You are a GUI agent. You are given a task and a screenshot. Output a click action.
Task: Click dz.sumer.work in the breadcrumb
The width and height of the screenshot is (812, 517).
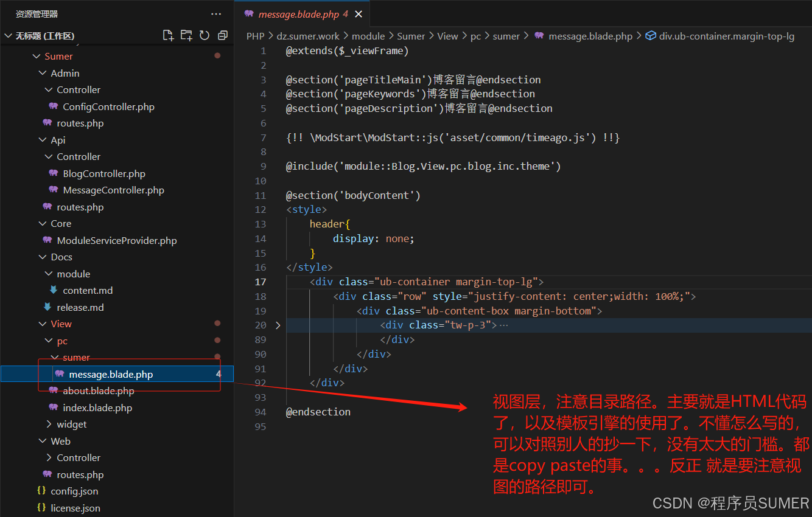point(309,36)
